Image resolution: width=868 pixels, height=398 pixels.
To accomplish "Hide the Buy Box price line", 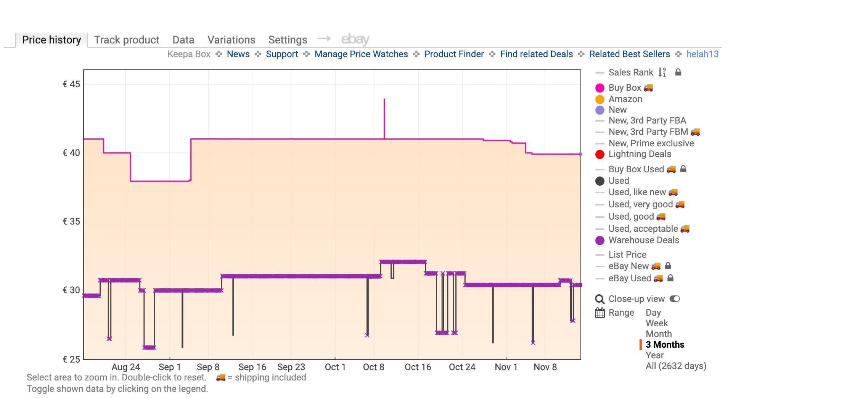I will tap(624, 88).
